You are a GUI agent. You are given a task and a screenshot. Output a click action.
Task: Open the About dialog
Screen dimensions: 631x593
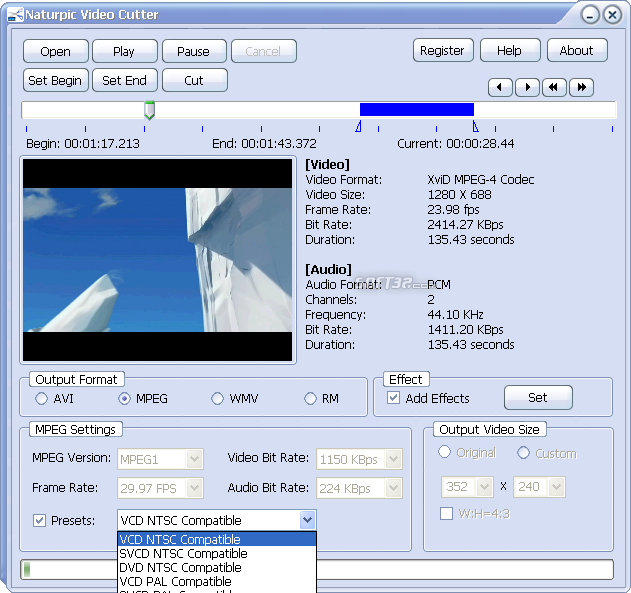tap(577, 50)
